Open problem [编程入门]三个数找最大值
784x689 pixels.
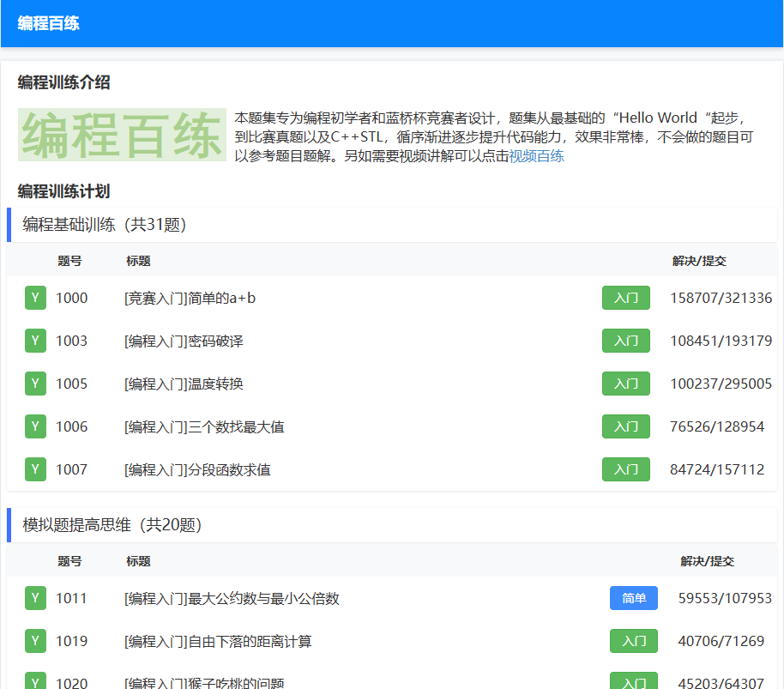click(x=204, y=427)
